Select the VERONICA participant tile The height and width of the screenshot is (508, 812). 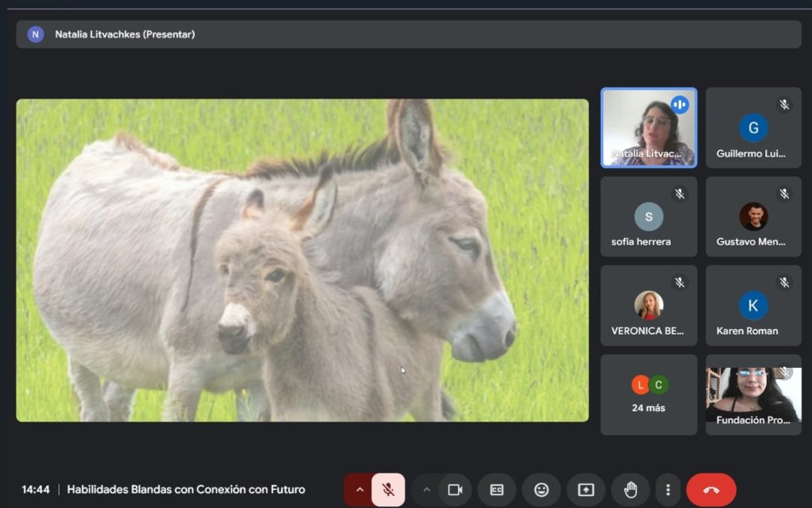648,306
